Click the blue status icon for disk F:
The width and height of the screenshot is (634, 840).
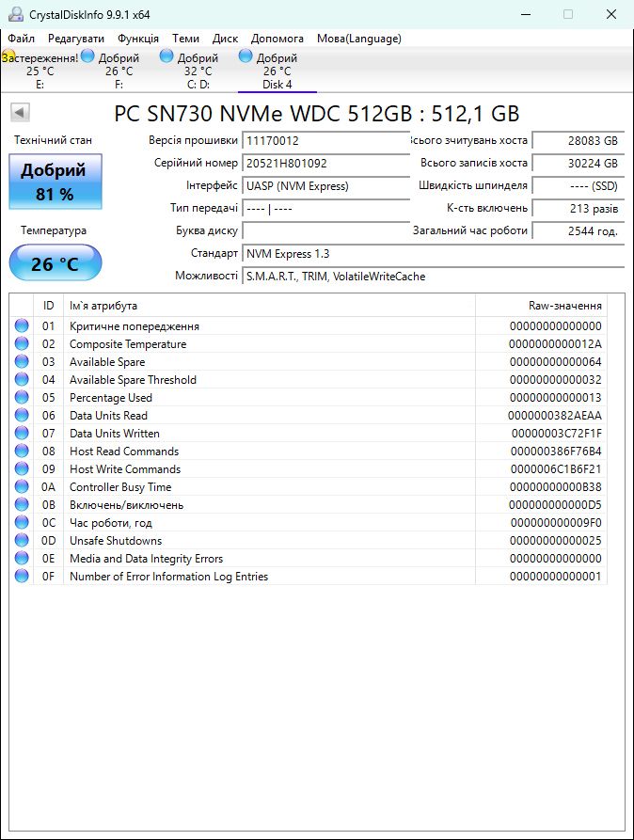(x=87, y=55)
